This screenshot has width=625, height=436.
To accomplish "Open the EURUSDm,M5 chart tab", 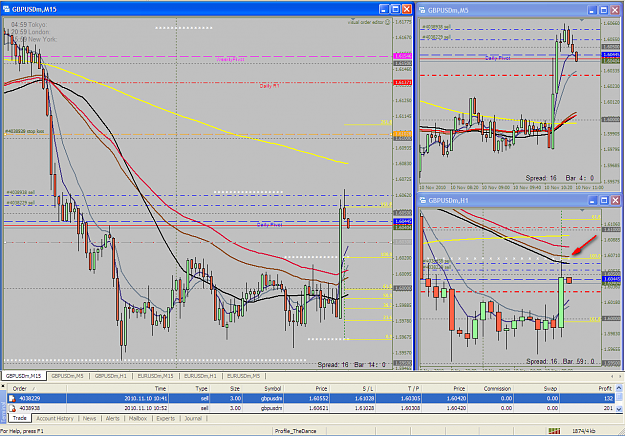I will pyautogui.click(x=243, y=376).
